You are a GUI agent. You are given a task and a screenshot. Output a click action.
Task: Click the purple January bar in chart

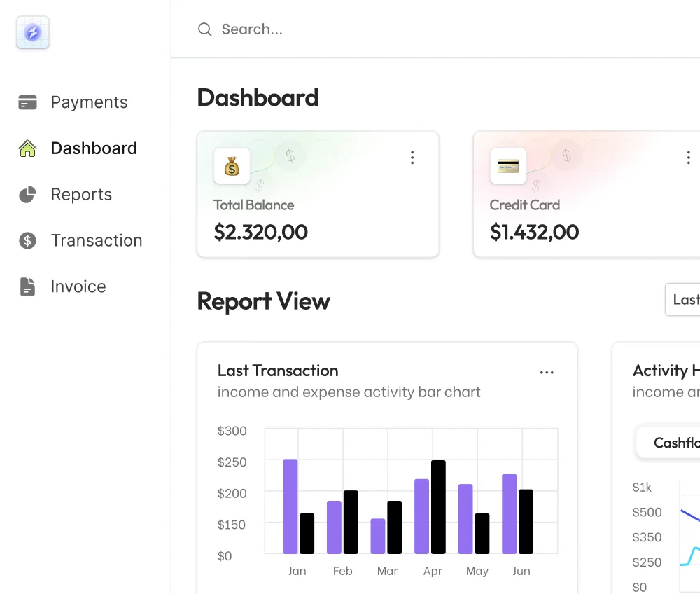pos(290,506)
